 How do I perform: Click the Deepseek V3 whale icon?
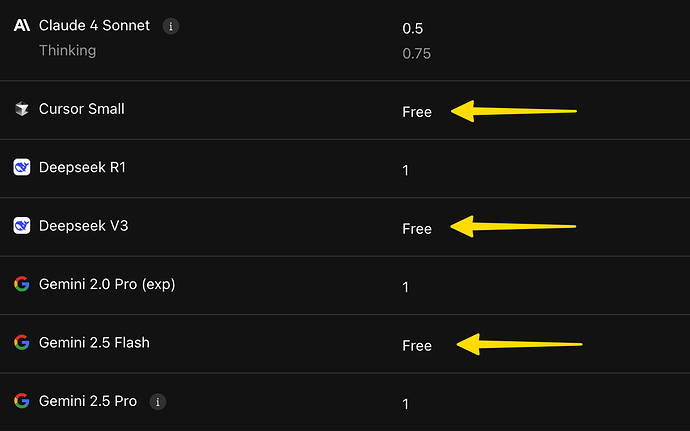point(22,225)
